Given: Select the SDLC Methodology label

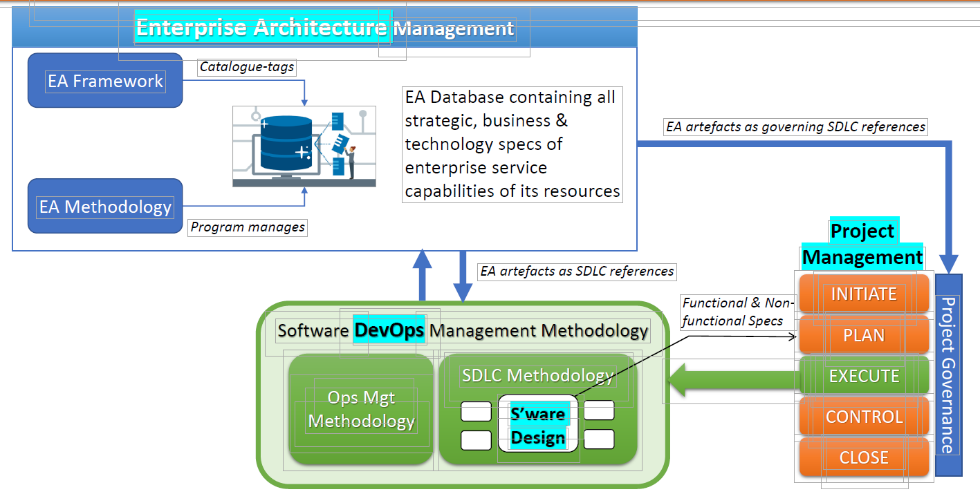Looking at the screenshot, I should pyautogui.click(x=537, y=375).
